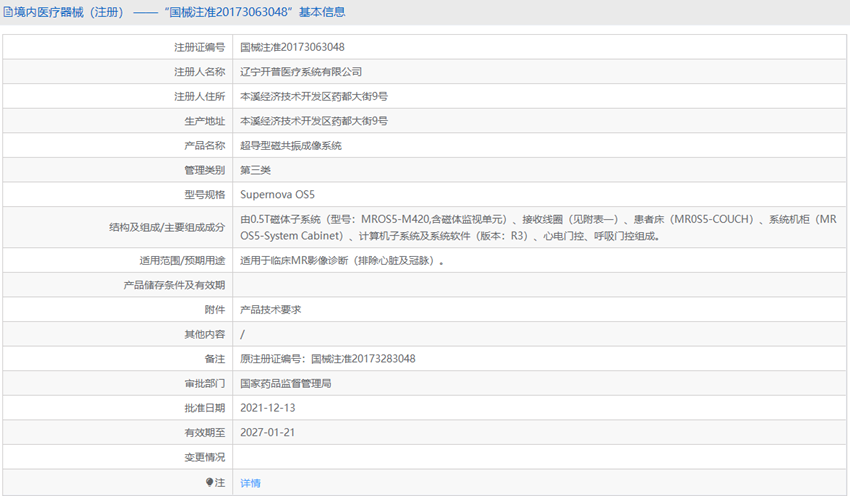Click page title 境内医疗器械（注册）基本信息
This screenshot has width=850, height=496.
(179, 12)
